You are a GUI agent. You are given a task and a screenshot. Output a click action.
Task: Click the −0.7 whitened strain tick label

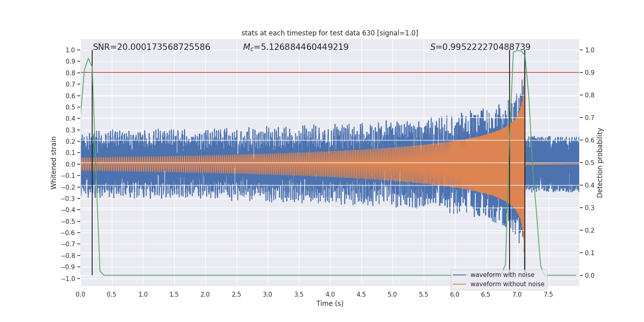[68, 244]
